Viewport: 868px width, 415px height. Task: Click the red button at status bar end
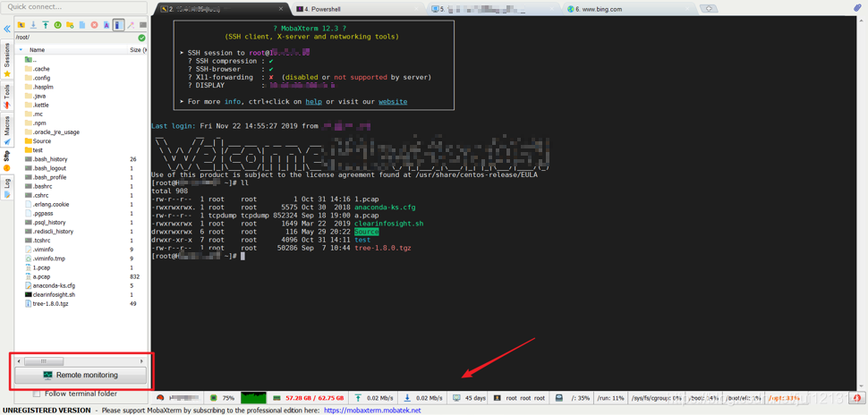(857, 398)
